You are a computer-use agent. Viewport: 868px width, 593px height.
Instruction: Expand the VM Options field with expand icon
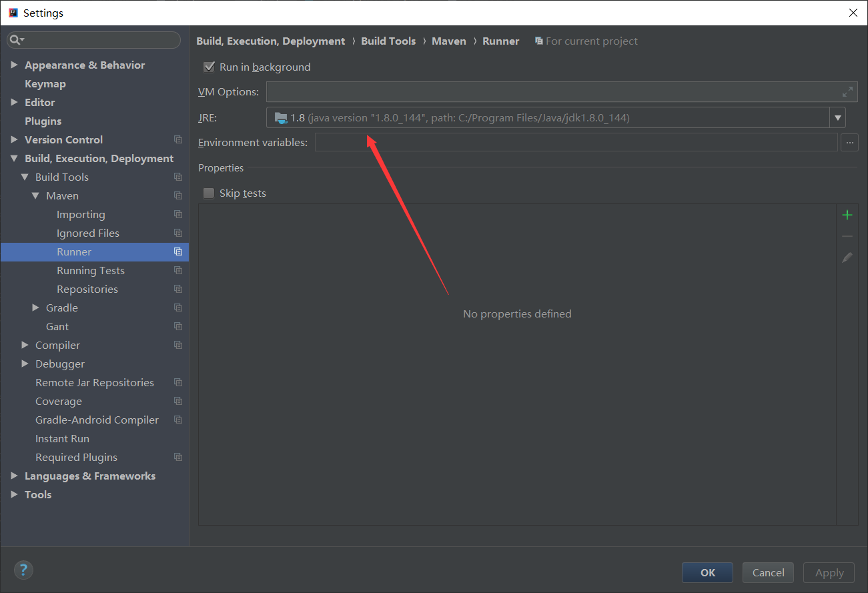point(847,92)
